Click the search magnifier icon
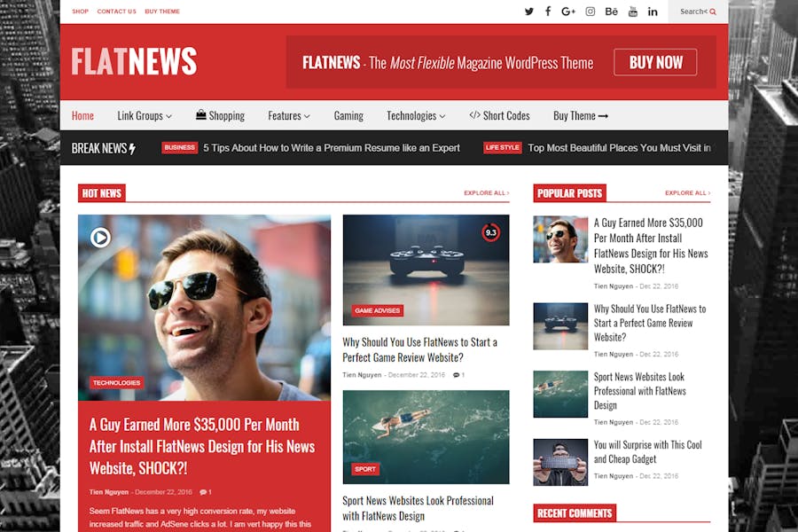Screen dimensions: 798x532 click(x=713, y=12)
